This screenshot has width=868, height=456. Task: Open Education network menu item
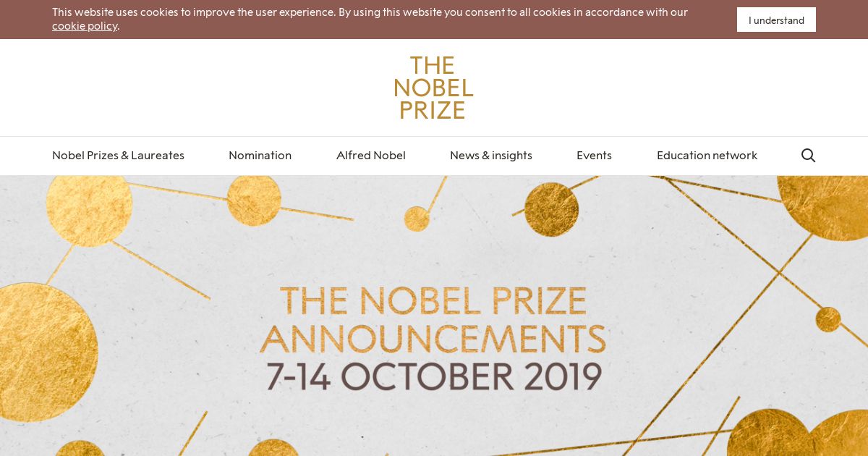tap(707, 155)
